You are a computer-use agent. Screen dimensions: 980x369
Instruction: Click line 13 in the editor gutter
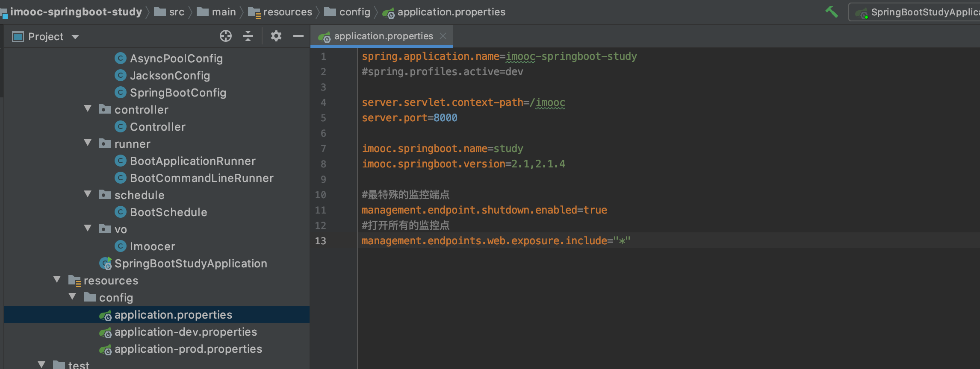321,241
